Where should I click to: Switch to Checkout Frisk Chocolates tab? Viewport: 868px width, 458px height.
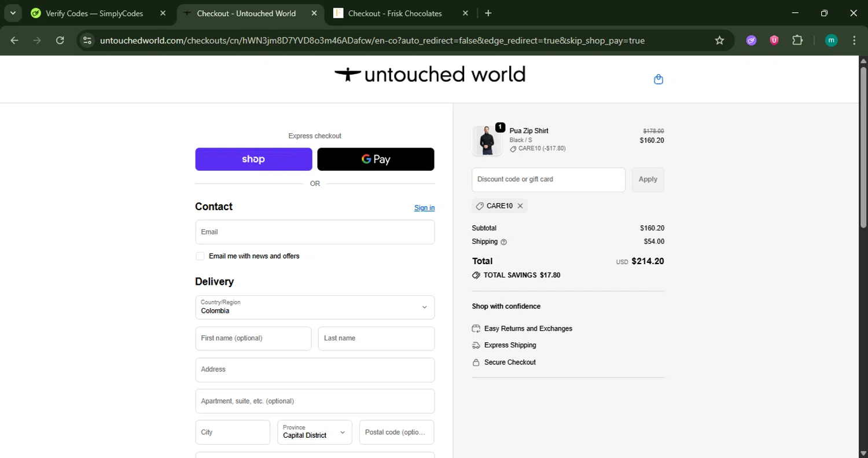click(x=395, y=13)
